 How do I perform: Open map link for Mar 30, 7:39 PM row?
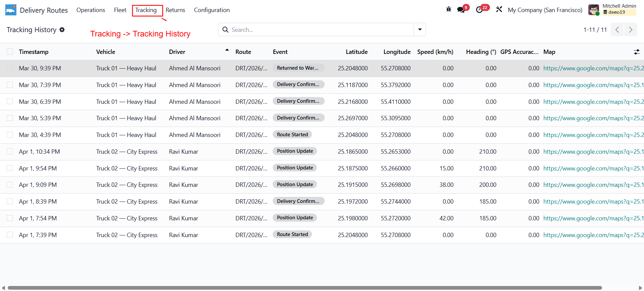[593, 85]
